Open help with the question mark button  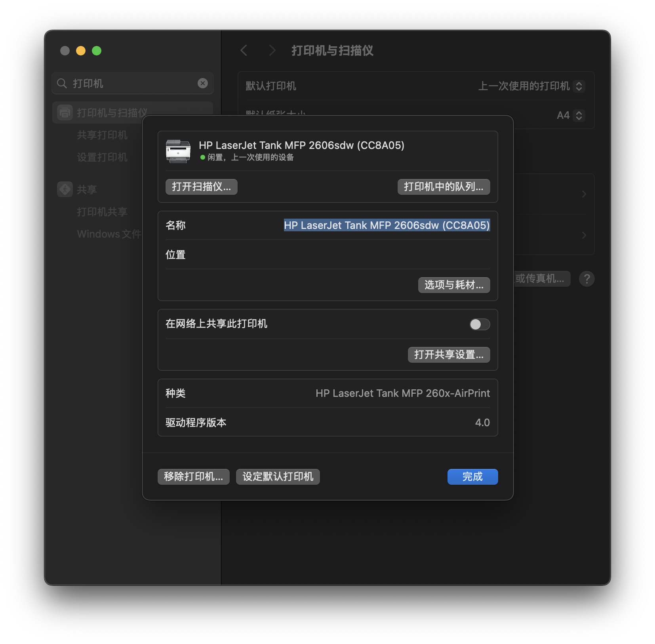[587, 279]
